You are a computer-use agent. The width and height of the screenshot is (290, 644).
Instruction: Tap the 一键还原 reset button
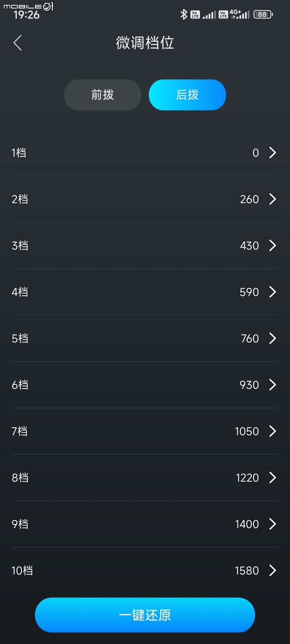coord(145,615)
